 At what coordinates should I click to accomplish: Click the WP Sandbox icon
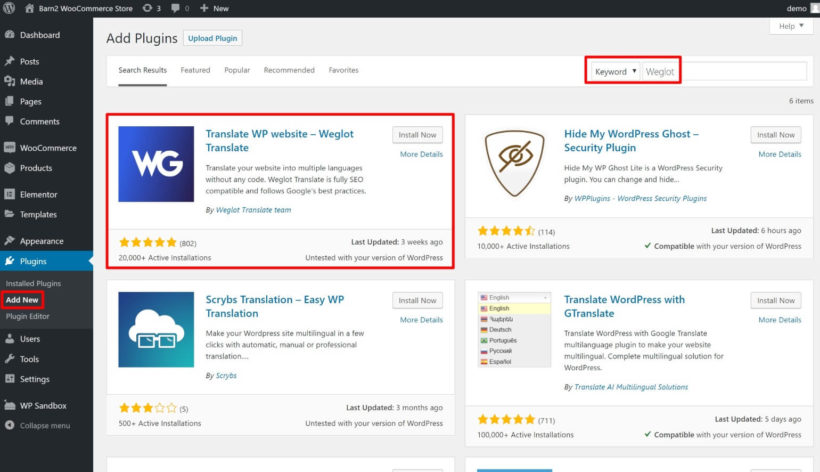pyautogui.click(x=9, y=405)
